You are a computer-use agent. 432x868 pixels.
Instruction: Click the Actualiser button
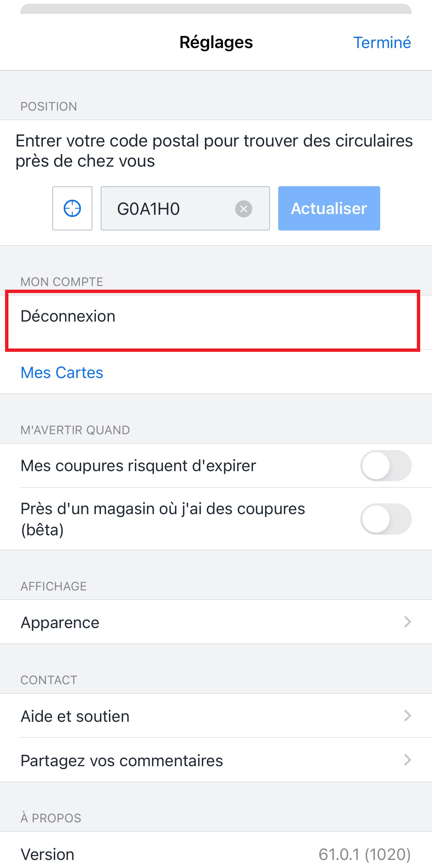click(x=329, y=208)
